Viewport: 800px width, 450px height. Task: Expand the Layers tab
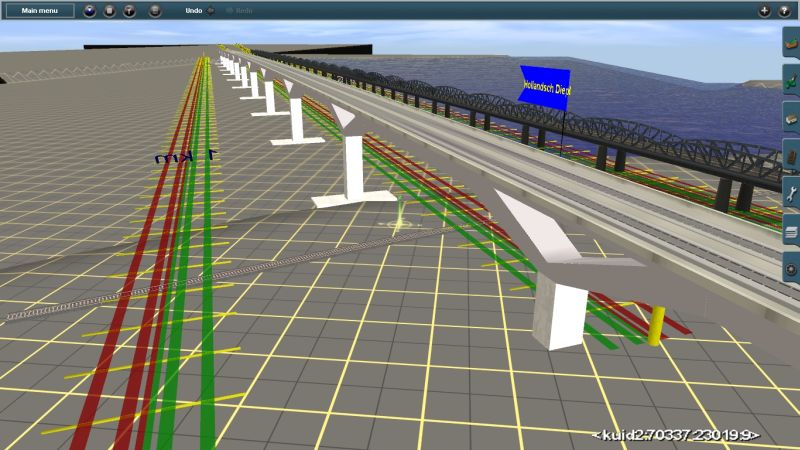click(791, 230)
